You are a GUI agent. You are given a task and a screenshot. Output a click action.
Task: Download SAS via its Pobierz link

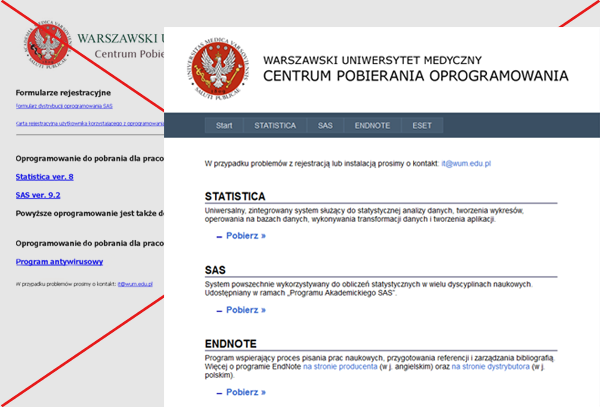pyautogui.click(x=245, y=310)
